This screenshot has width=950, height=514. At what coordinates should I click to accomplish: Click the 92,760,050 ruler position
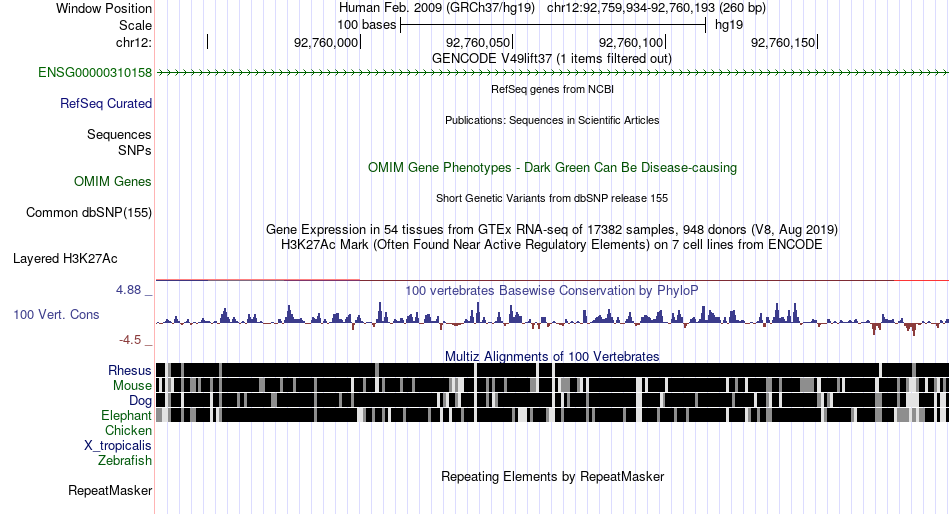point(478,42)
